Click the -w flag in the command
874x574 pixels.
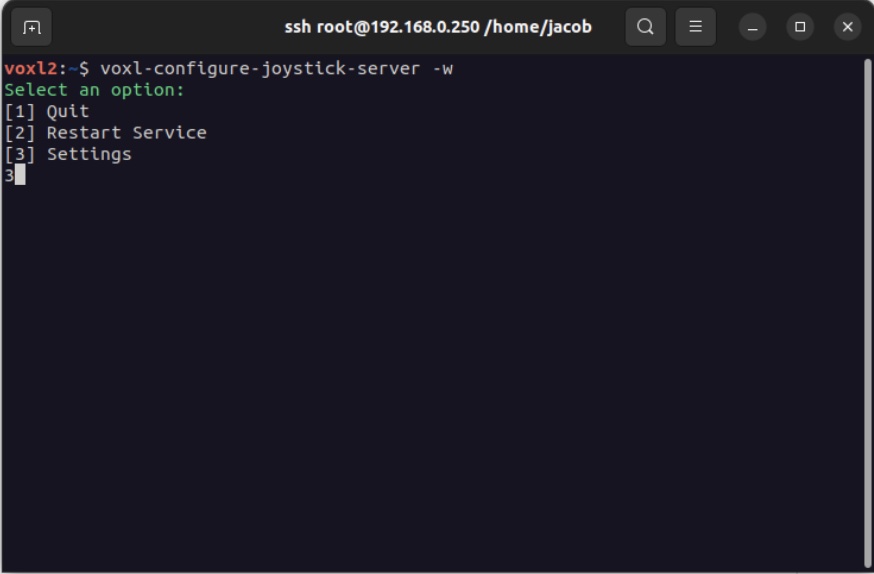tap(443, 69)
